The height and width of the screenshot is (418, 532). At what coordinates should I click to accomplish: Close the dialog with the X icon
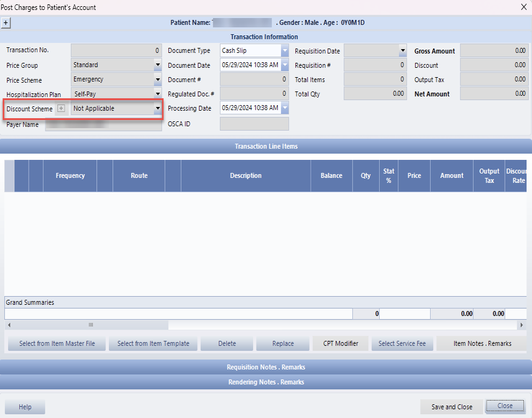coord(523,7)
